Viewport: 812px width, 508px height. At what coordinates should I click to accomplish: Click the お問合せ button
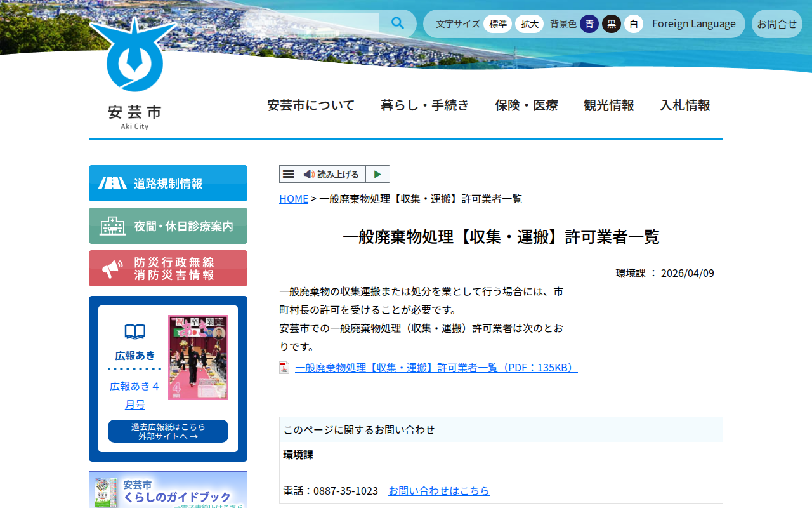pyautogui.click(x=777, y=24)
